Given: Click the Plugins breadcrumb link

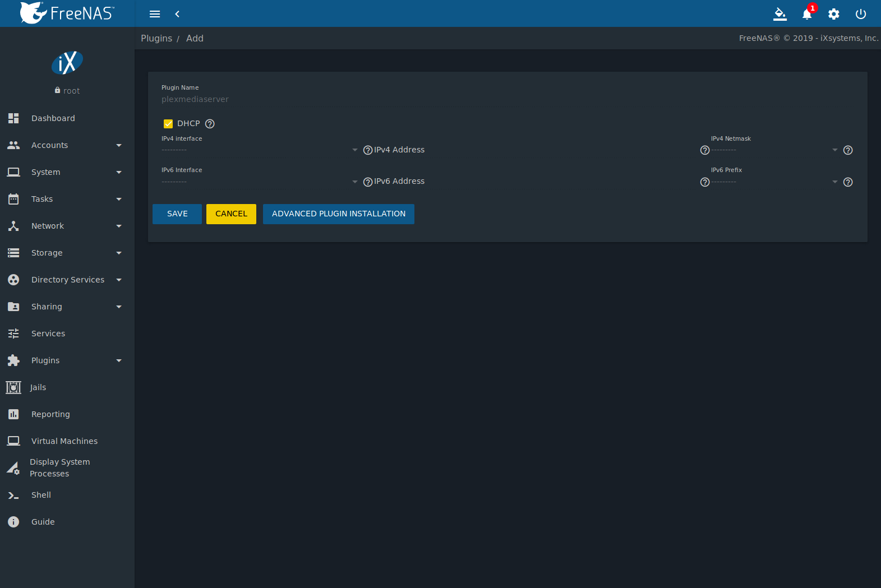Looking at the screenshot, I should click(156, 38).
